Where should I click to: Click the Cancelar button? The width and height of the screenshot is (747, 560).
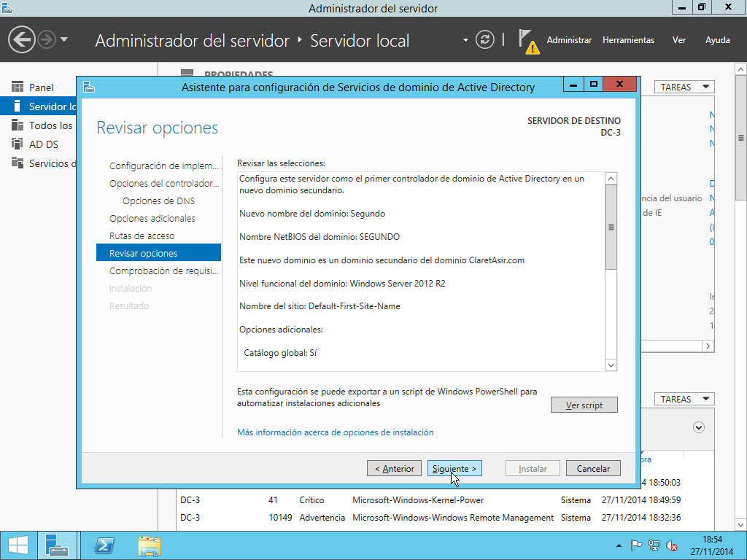pos(593,469)
